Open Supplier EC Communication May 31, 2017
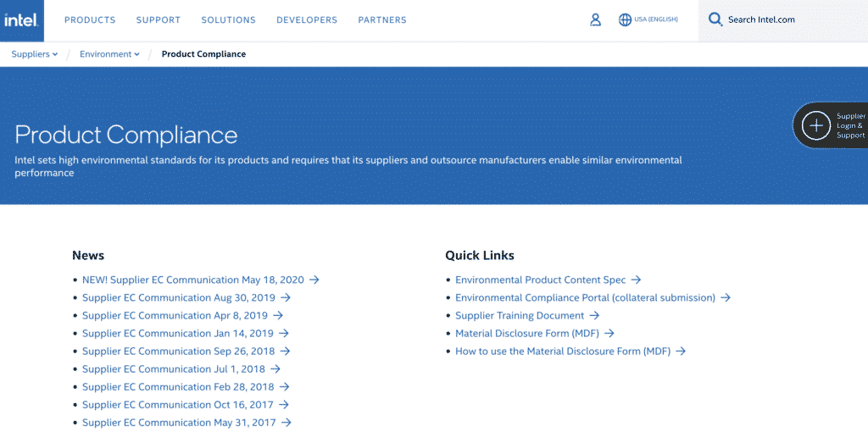The height and width of the screenshot is (432, 868). tap(179, 422)
